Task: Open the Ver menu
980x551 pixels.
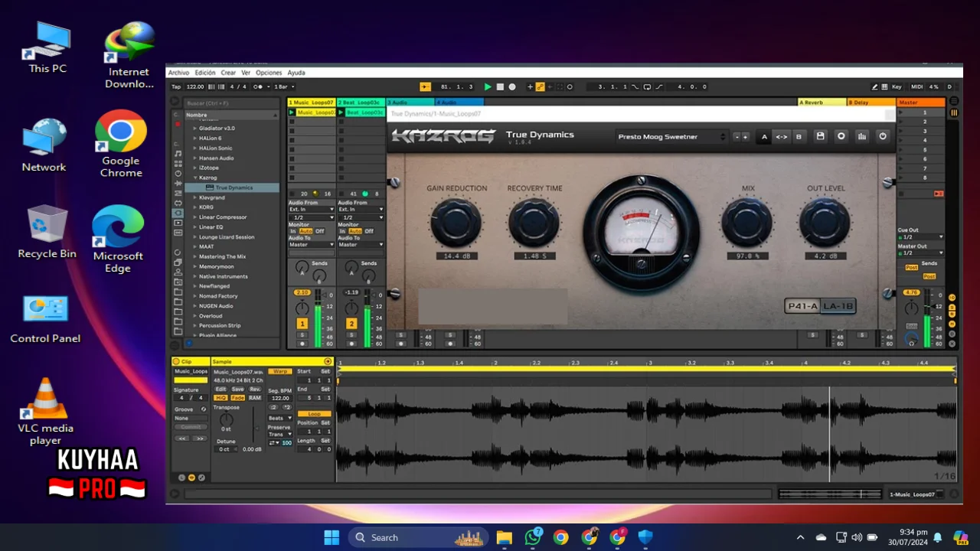Action: pyautogui.click(x=246, y=73)
